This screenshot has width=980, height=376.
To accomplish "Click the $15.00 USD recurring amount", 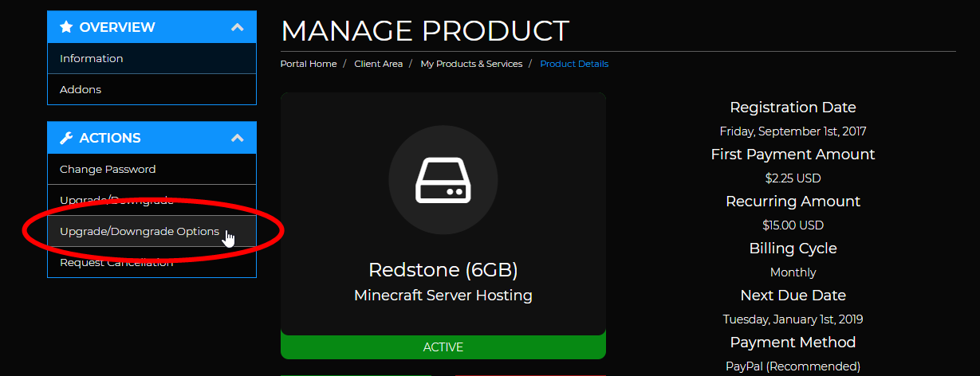I will [793, 225].
